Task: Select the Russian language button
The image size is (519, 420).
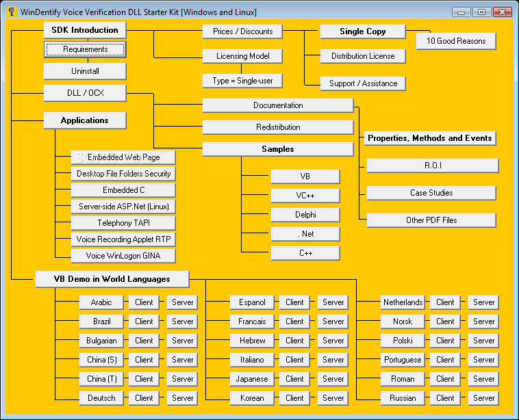Action: point(403,399)
